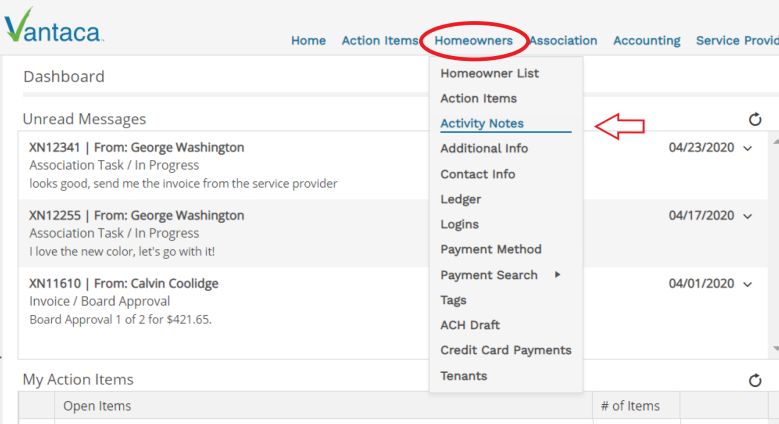Open the Payment Search submenu arrow
Viewport: 779px width, 424px height.
[x=557, y=274]
